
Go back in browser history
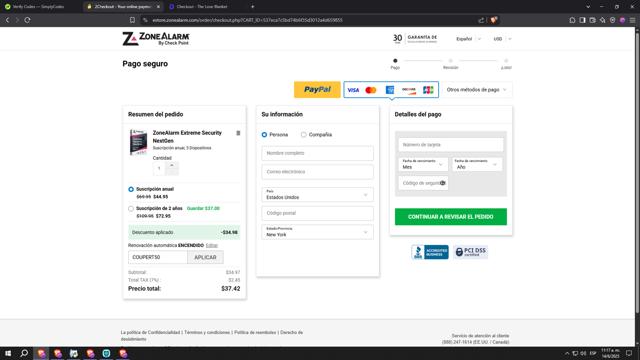pos(7,20)
